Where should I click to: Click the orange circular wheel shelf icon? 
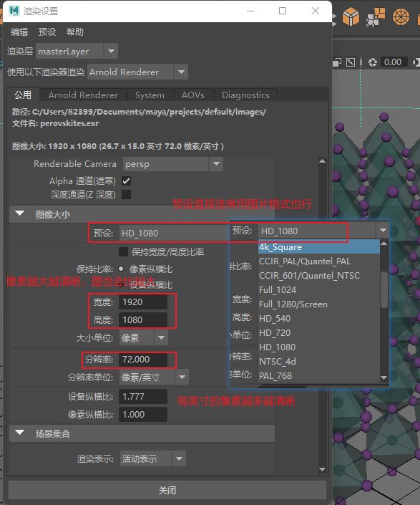point(401,16)
